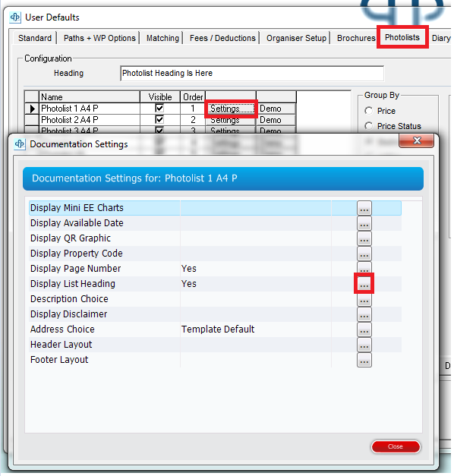Select the Display Available Date row
This screenshot has height=476, width=454.
click(215, 223)
